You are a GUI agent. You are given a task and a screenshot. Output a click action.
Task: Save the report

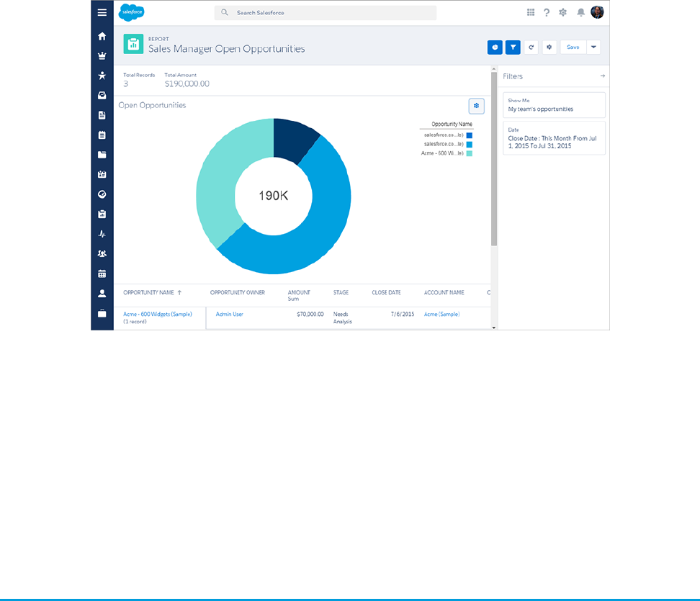pos(573,48)
